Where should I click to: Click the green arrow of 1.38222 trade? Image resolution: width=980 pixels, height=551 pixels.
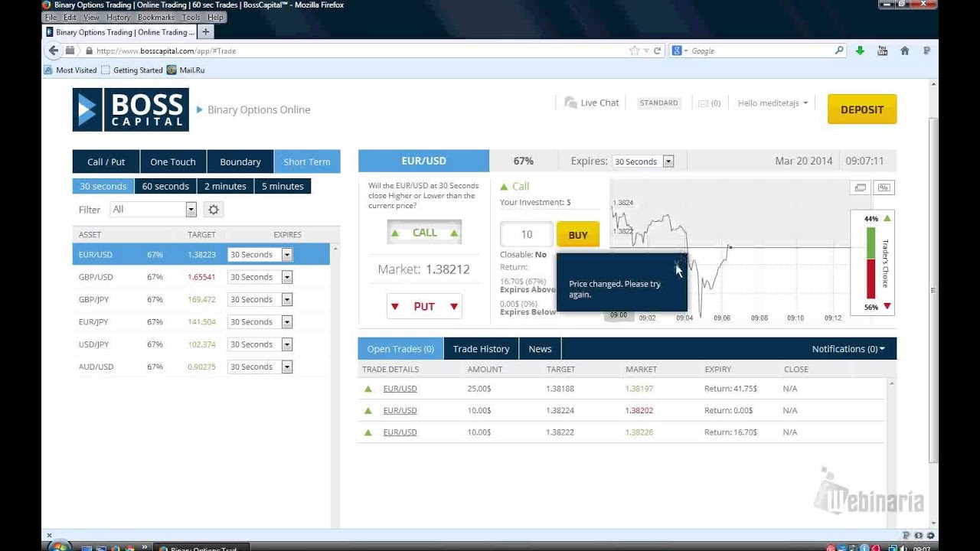pos(367,432)
